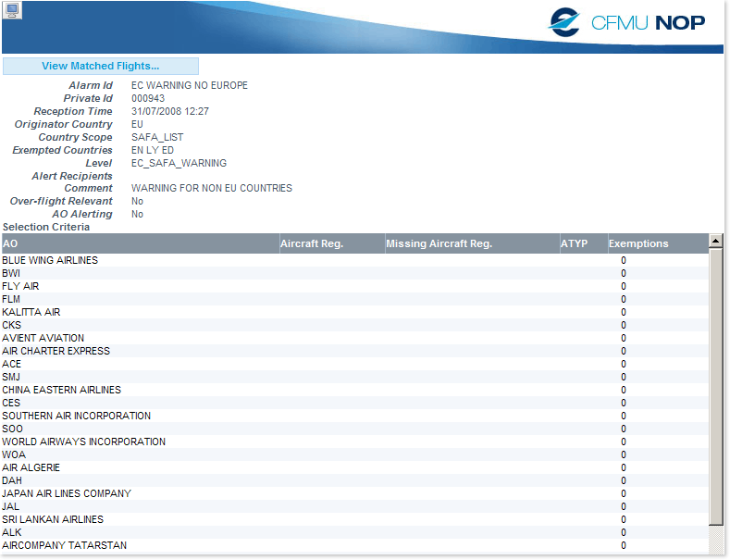Click the Aircraft Reg. column header
The height and width of the screenshot is (560, 730).
pyautogui.click(x=331, y=243)
